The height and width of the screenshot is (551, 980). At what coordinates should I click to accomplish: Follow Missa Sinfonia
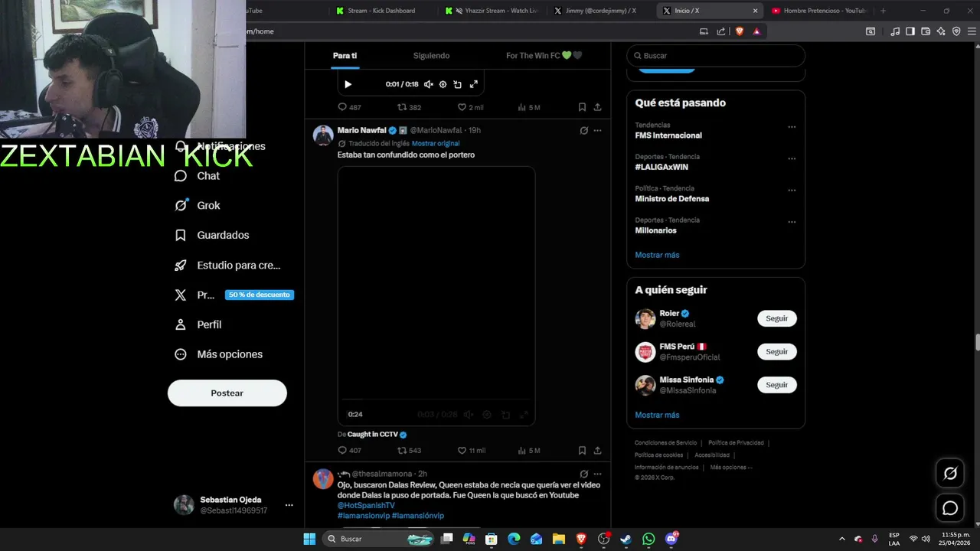click(x=777, y=385)
